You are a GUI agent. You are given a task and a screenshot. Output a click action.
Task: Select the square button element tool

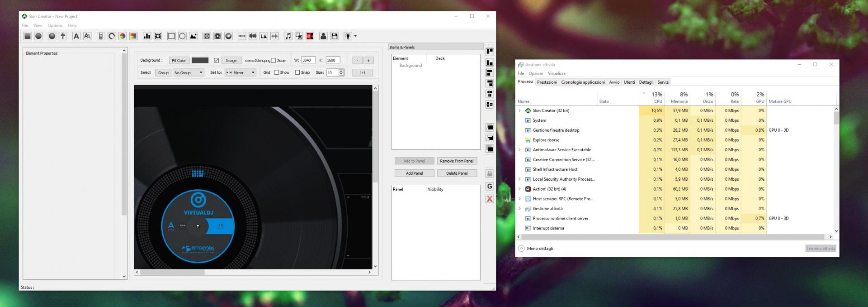pos(28,36)
